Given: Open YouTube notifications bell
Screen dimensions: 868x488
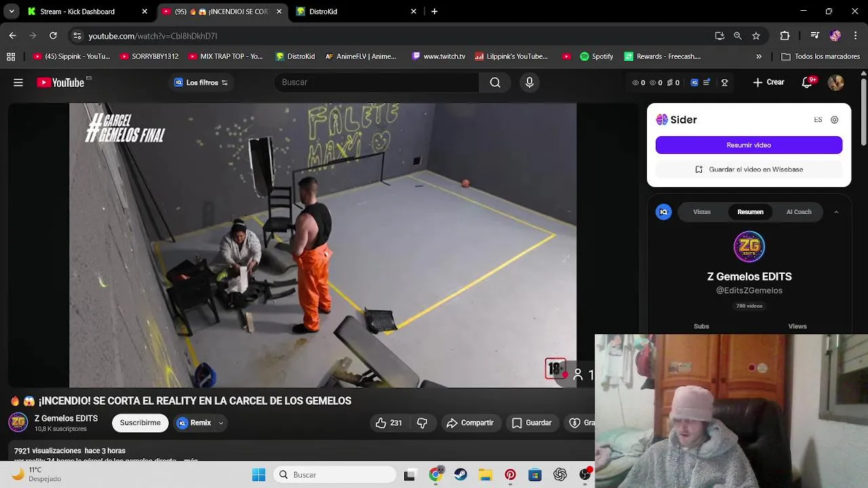Looking at the screenshot, I should pos(807,83).
